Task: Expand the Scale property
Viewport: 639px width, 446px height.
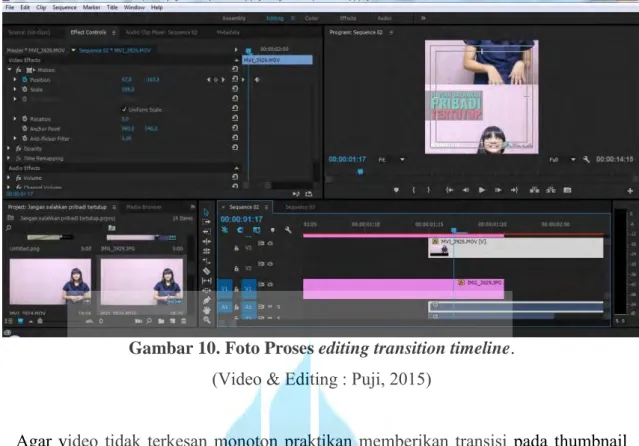Action: tap(15, 89)
